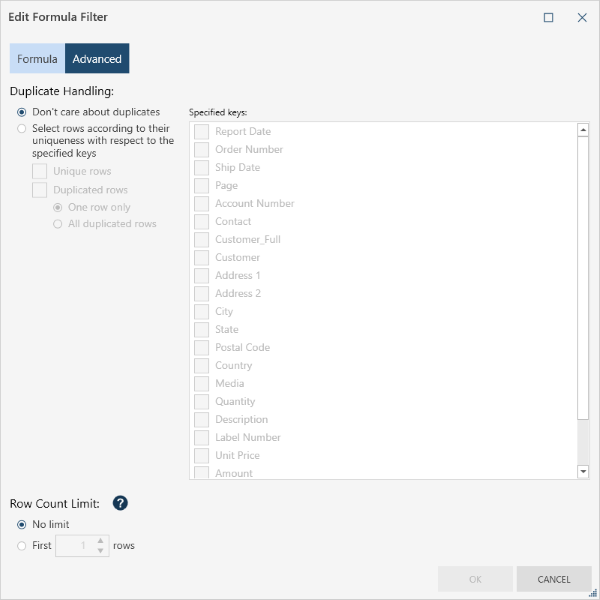The height and width of the screenshot is (600, 600).
Task: Click the Row Count Limit help icon
Action: pos(120,503)
